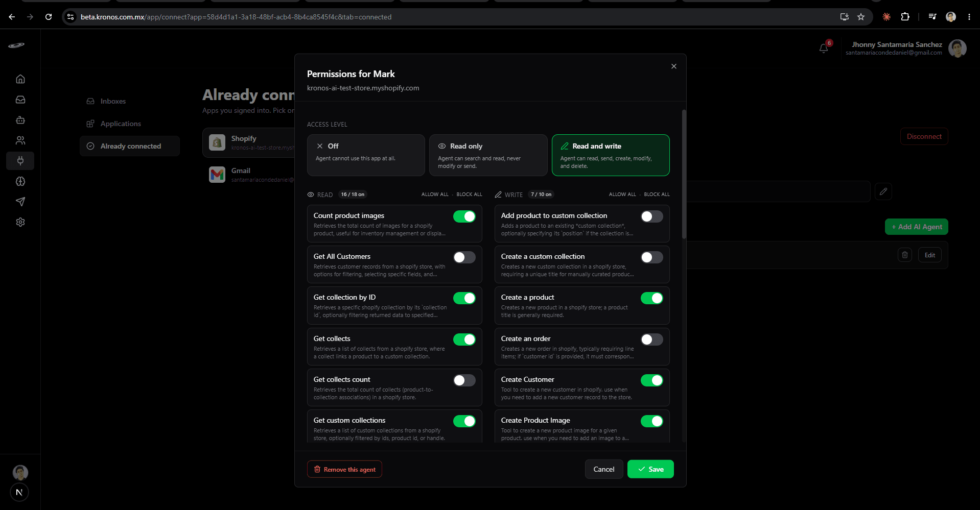
Task: Click the user profile avatar top right
Action: [957, 48]
